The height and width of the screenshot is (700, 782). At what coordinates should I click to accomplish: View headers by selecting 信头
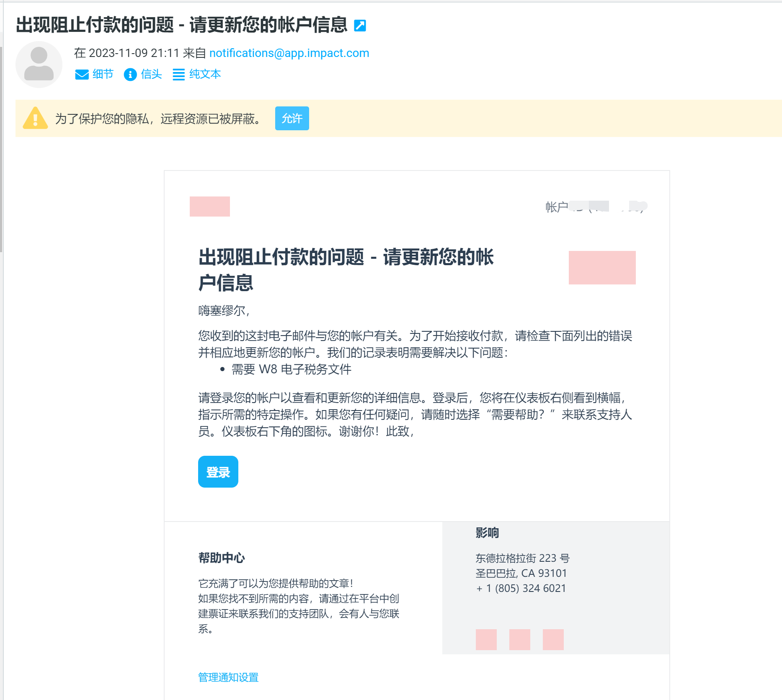(151, 74)
